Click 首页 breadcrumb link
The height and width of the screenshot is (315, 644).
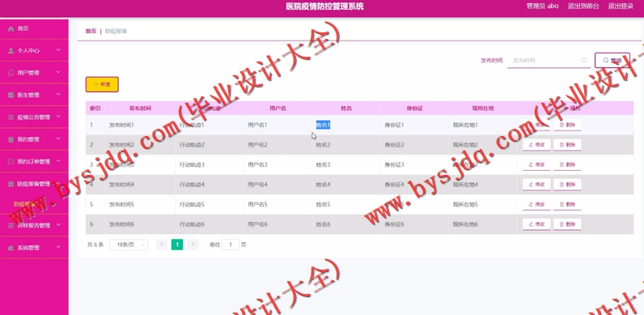tap(91, 32)
